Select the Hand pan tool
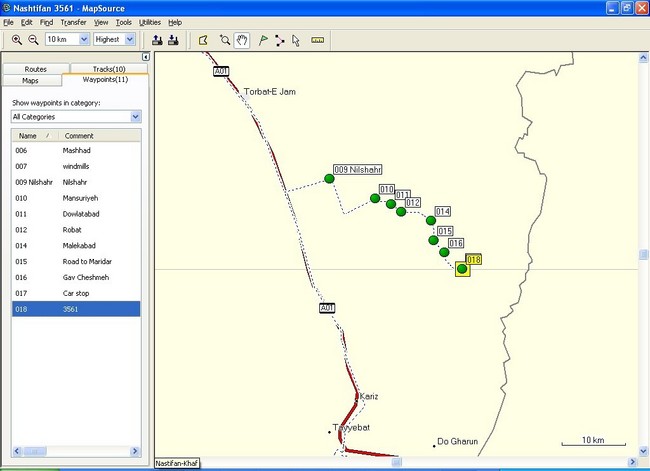Image resolution: width=650 pixels, height=471 pixels. (x=242, y=40)
